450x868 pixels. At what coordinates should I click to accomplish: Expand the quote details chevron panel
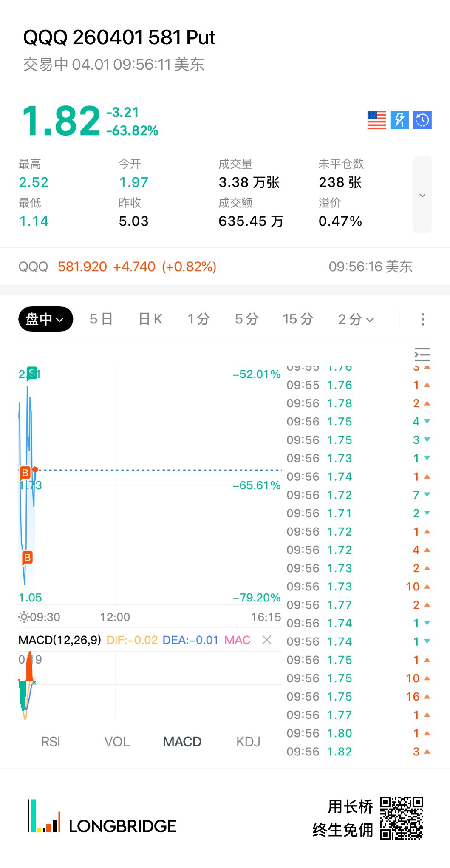coord(422,195)
